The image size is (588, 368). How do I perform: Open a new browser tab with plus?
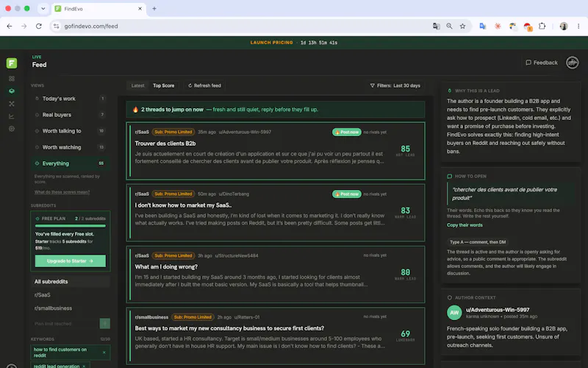tap(154, 9)
